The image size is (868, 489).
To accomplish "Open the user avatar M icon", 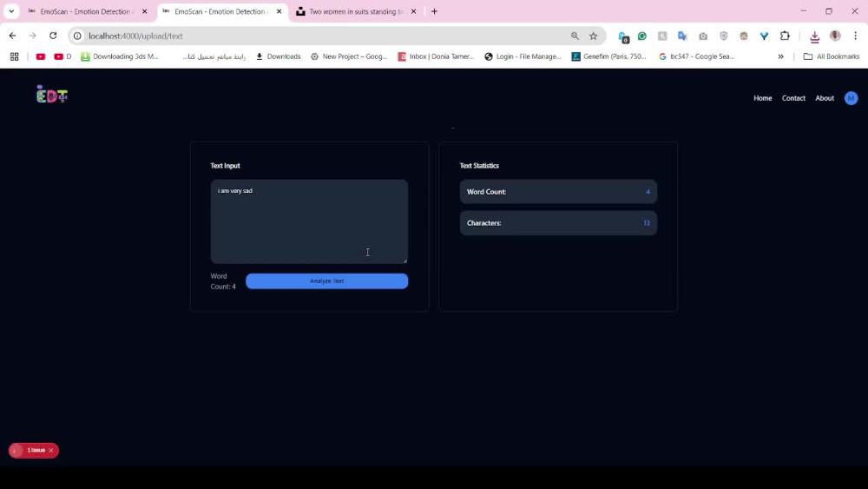I will pos(851,98).
